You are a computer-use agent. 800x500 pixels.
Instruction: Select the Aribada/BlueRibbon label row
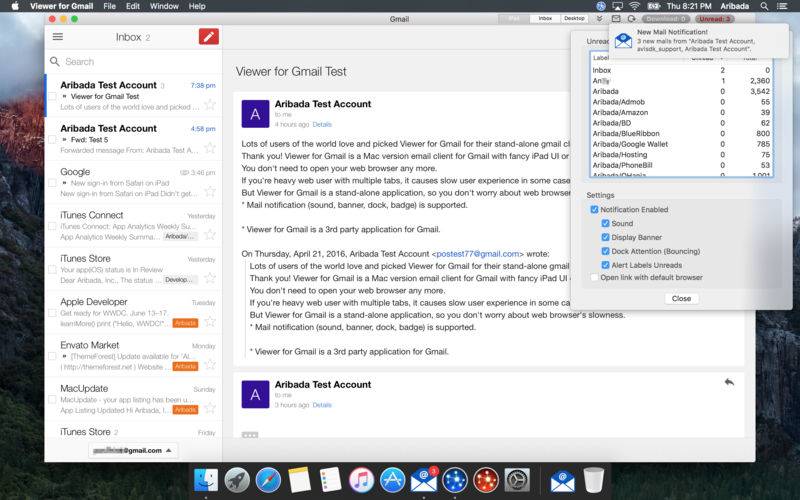pyautogui.click(x=681, y=134)
